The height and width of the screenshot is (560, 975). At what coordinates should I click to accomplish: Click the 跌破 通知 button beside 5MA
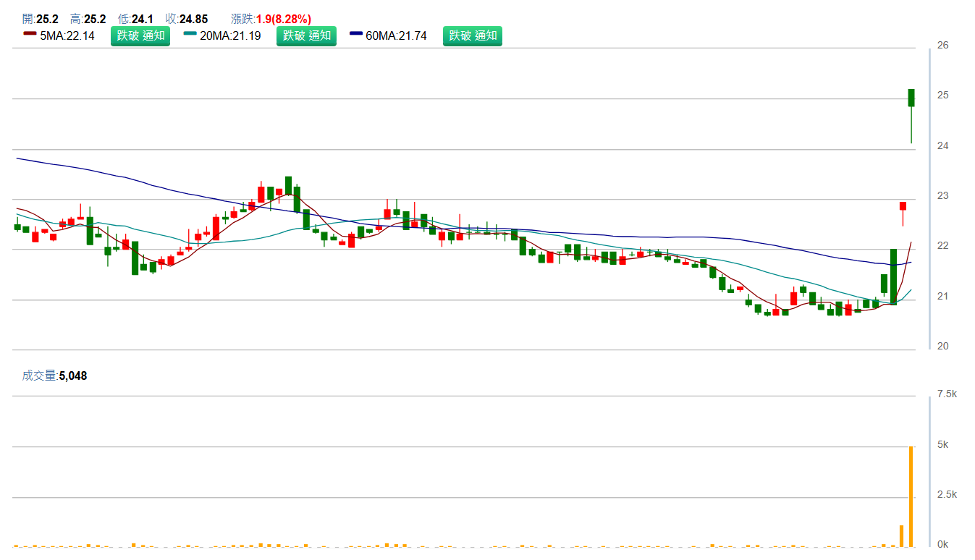140,35
